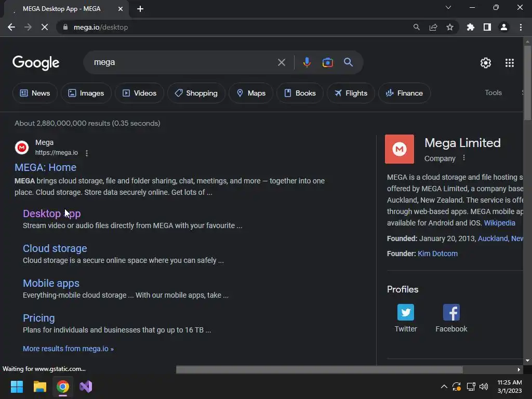Open File Explorer from the taskbar
This screenshot has width=532, height=399.
point(39,387)
